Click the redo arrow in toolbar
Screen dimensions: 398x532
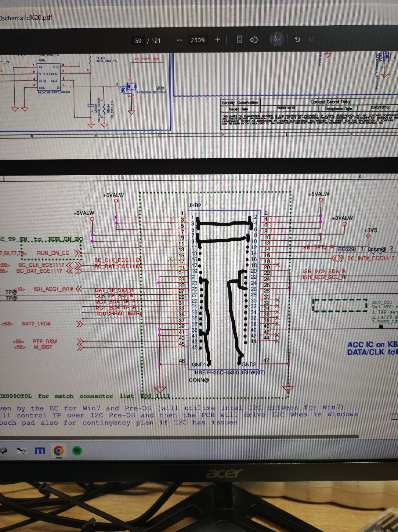[312, 39]
